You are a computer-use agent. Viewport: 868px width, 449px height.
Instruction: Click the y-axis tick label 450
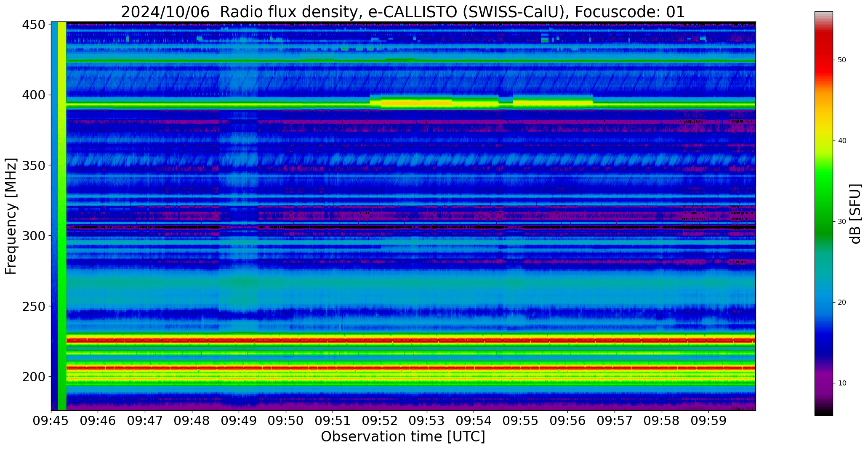34,25
